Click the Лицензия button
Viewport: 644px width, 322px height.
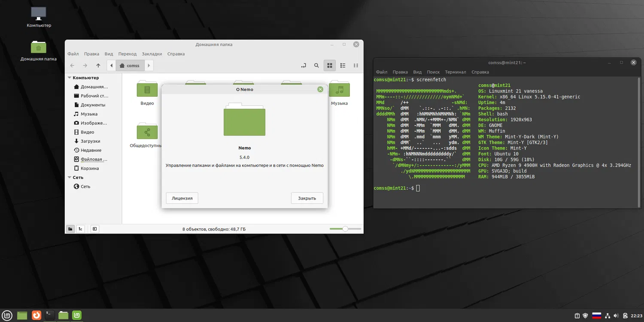(x=182, y=198)
